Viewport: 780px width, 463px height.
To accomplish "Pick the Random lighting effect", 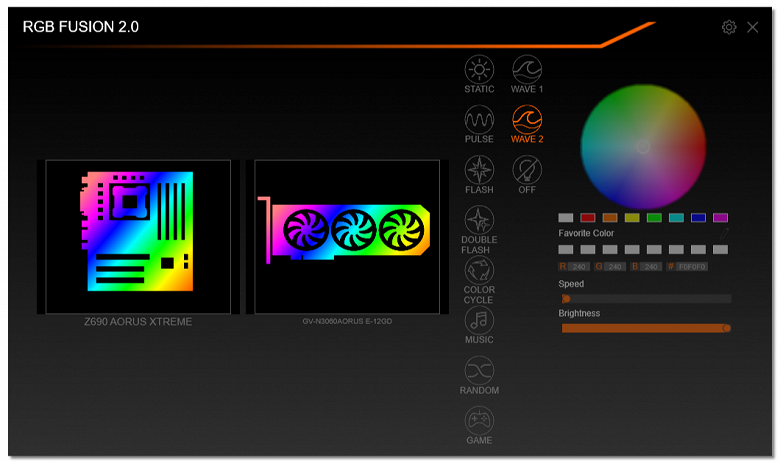I will click(x=479, y=375).
